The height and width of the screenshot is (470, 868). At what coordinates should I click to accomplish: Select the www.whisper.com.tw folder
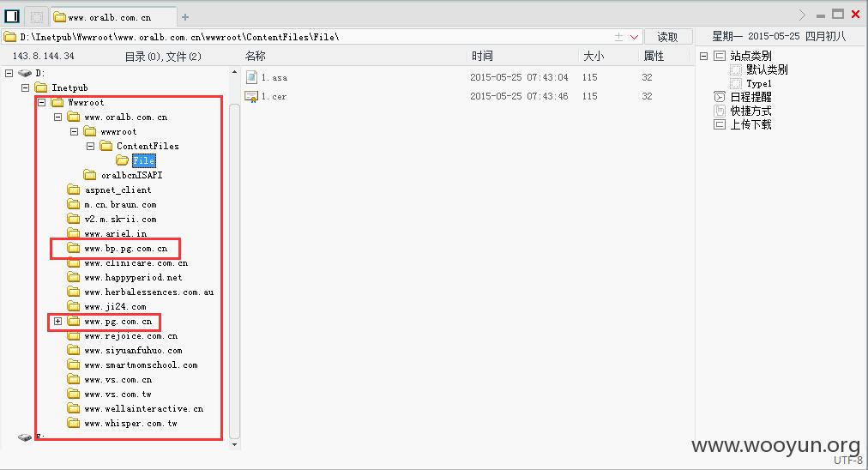[x=130, y=424]
